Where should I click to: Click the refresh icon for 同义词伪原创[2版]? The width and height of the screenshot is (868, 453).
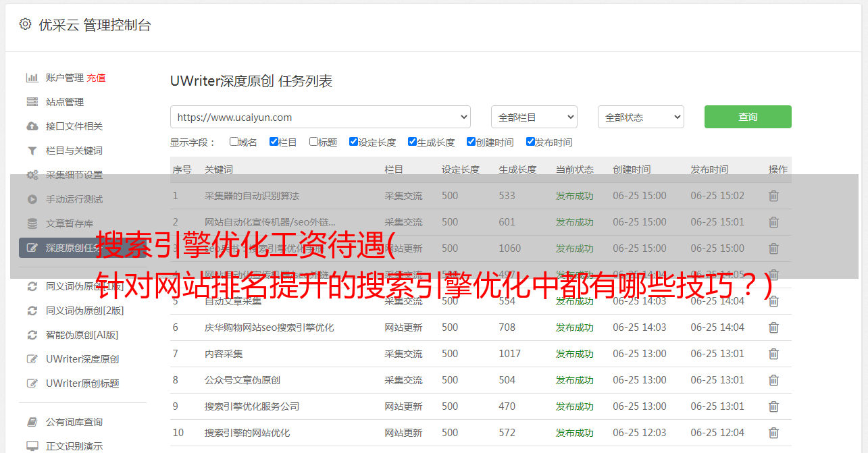pos(32,311)
